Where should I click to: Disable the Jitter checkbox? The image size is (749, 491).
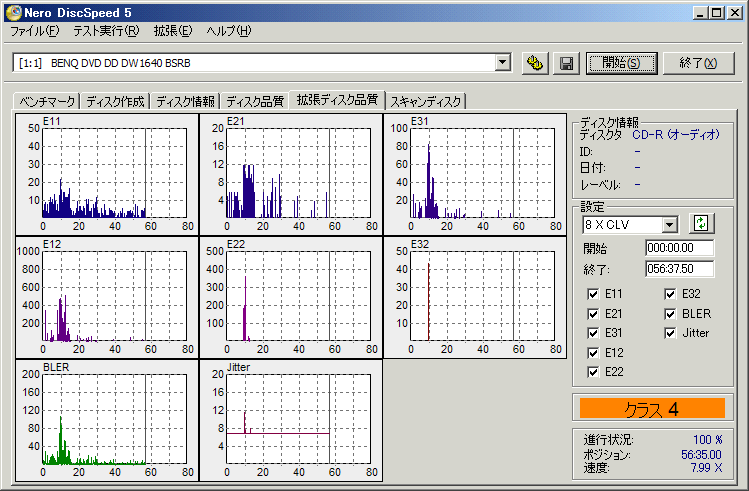point(672,333)
